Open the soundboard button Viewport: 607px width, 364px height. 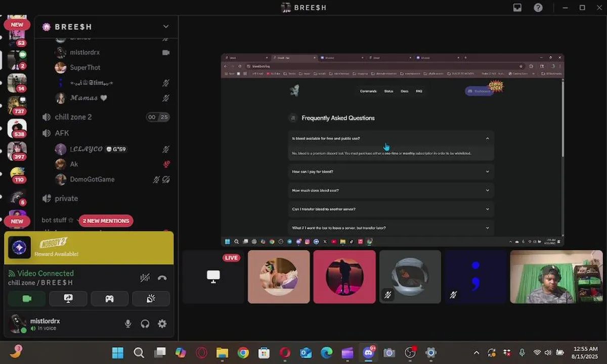click(x=151, y=299)
